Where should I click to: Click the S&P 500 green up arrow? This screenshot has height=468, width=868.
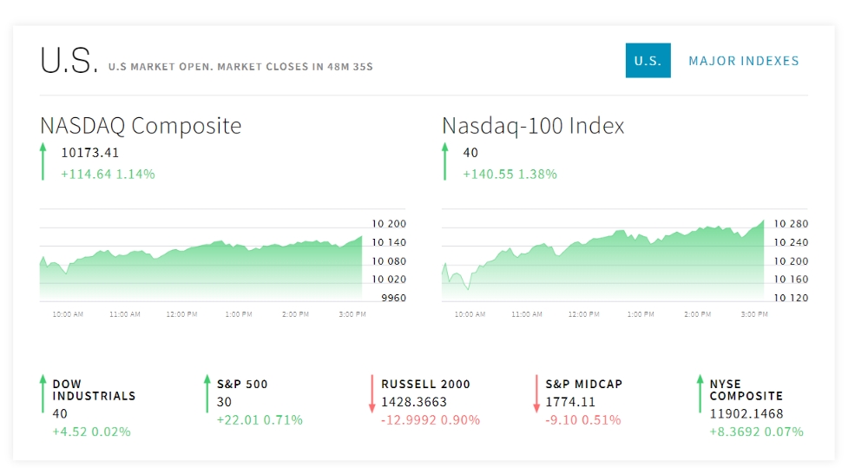207,393
